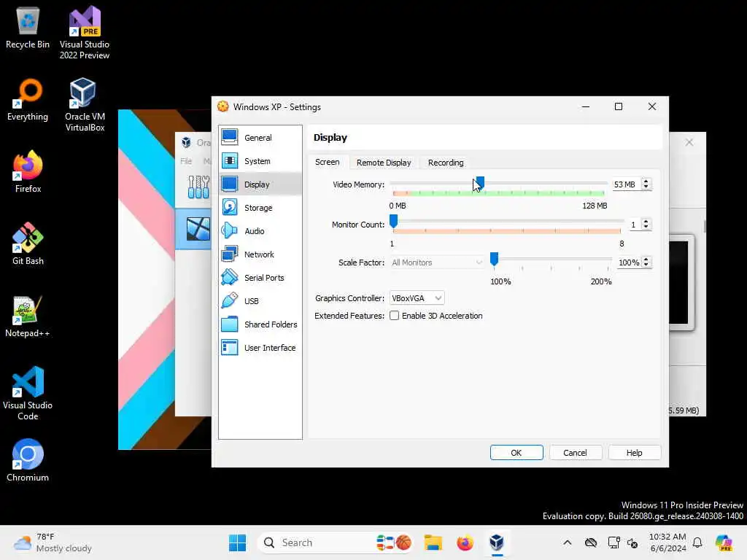Open USB settings category icon

tap(230, 300)
